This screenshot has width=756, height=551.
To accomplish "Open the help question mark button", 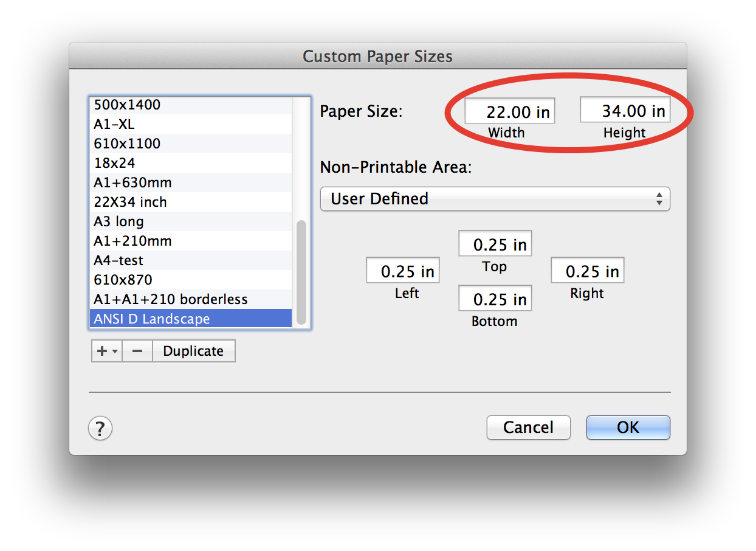I will point(101,428).
